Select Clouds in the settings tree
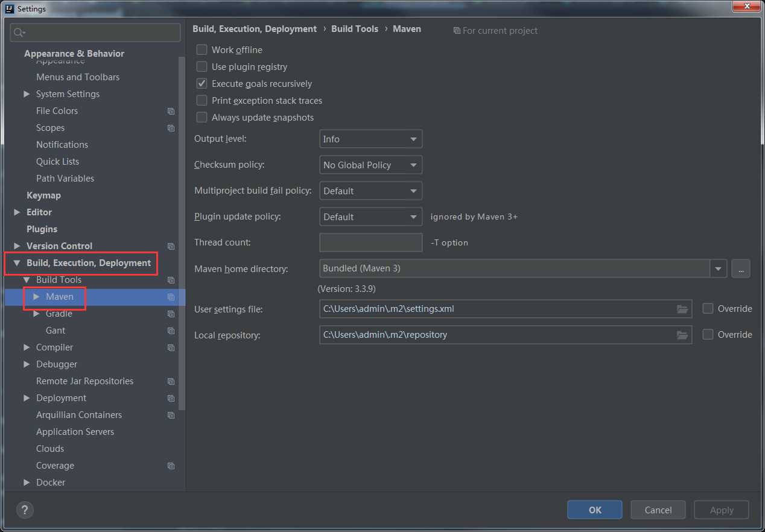The width and height of the screenshot is (765, 532). (x=50, y=449)
